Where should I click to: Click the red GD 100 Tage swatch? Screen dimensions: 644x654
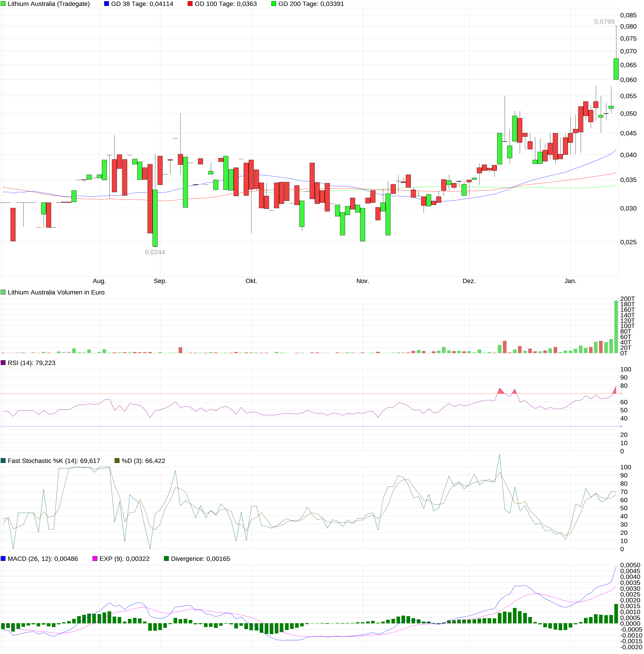pyautogui.click(x=190, y=4)
